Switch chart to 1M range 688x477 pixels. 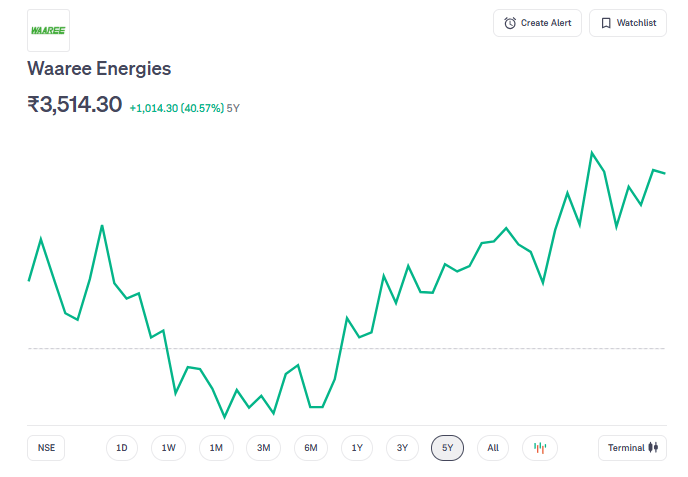(x=216, y=448)
